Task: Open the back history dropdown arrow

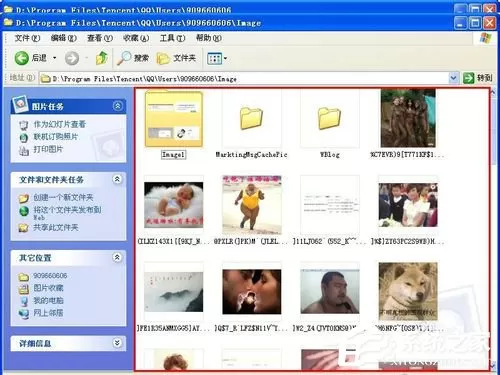Action: [x=55, y=58]
